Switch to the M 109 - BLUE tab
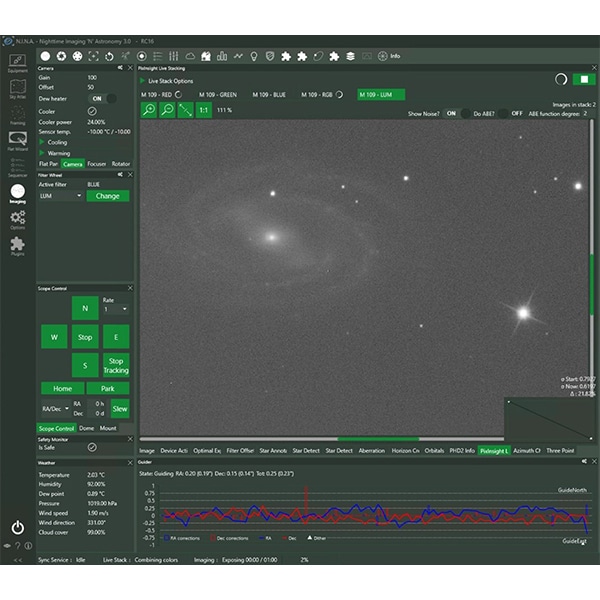600x600 pixels. [269, 95]
